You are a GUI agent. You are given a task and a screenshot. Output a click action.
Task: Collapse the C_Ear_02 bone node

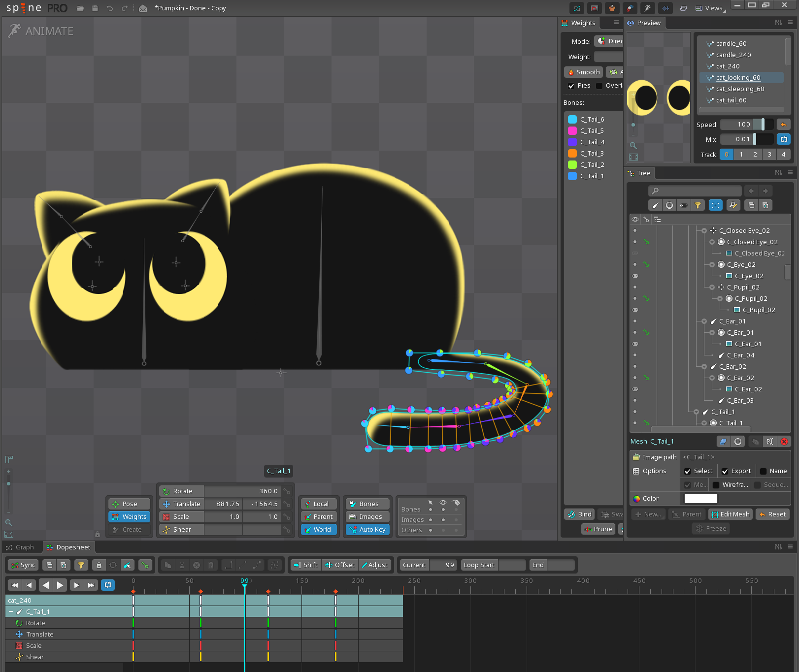(x=704, y=366)
